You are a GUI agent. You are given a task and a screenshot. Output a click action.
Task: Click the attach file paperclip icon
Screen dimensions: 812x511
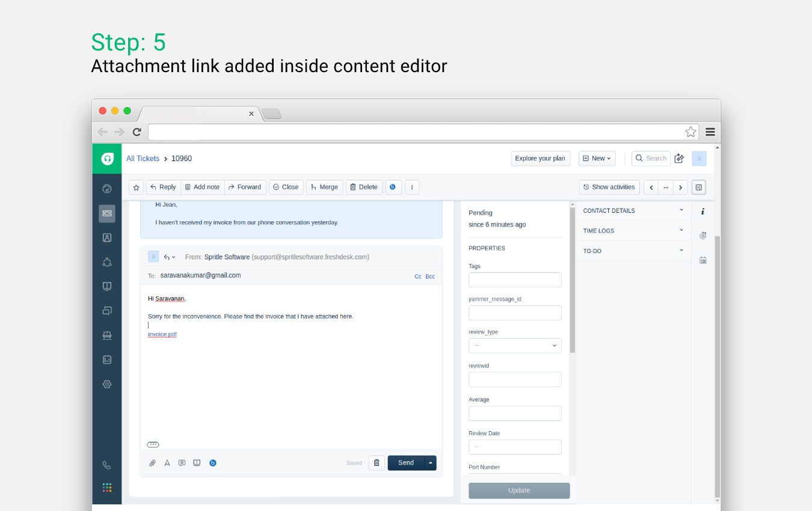(152, 463)
